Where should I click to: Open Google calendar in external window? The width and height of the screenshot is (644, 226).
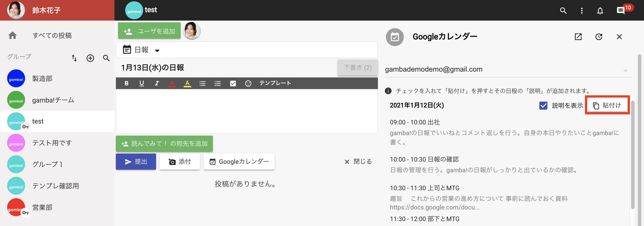578,37
